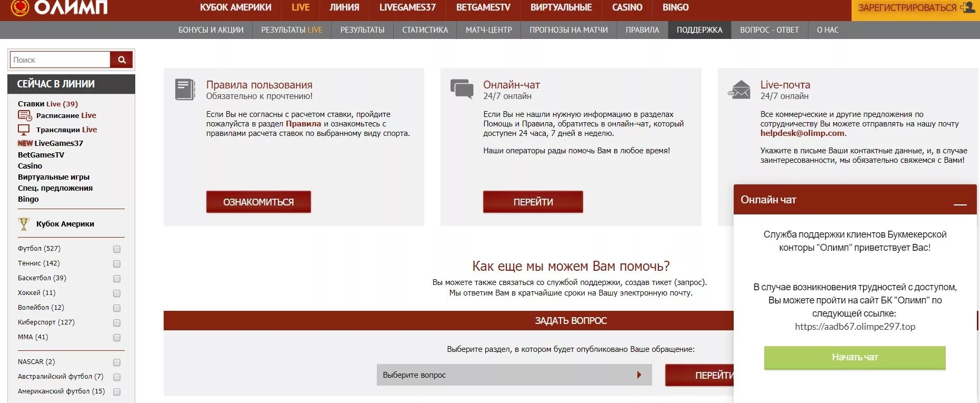The height and width of the screenshot is (403, 980).
Task: Open ПРОГНОЗЫ НА МАТЧИ submenu item
Action: (x=569, y=30)
